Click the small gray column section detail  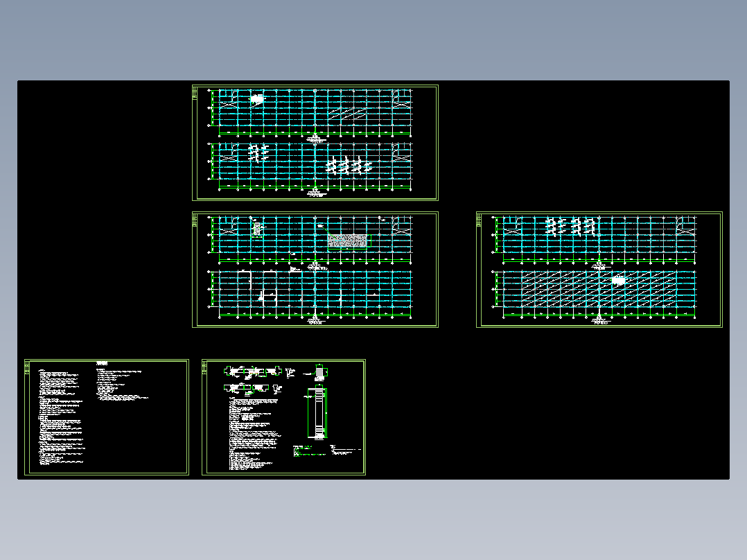coord(319,372)
